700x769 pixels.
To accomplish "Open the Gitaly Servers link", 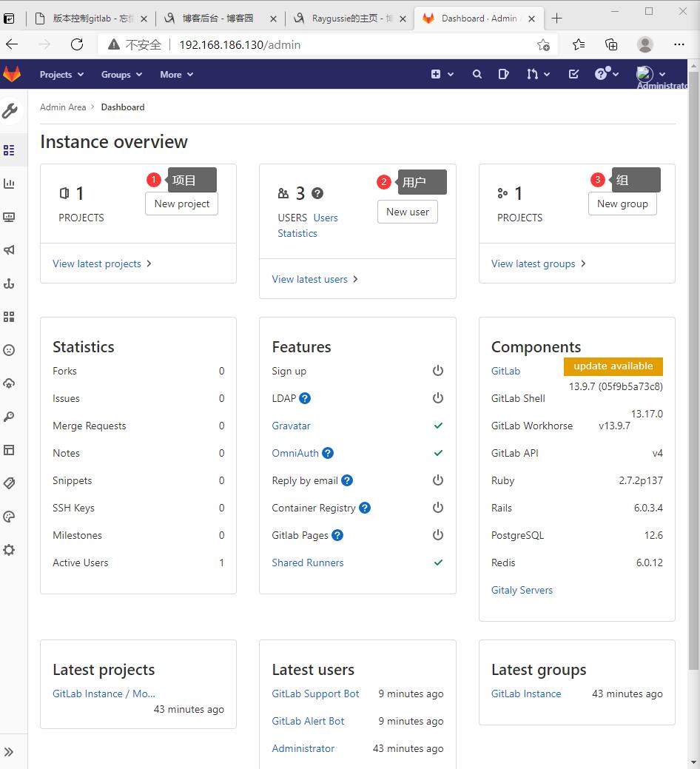I will click(522, 591).
